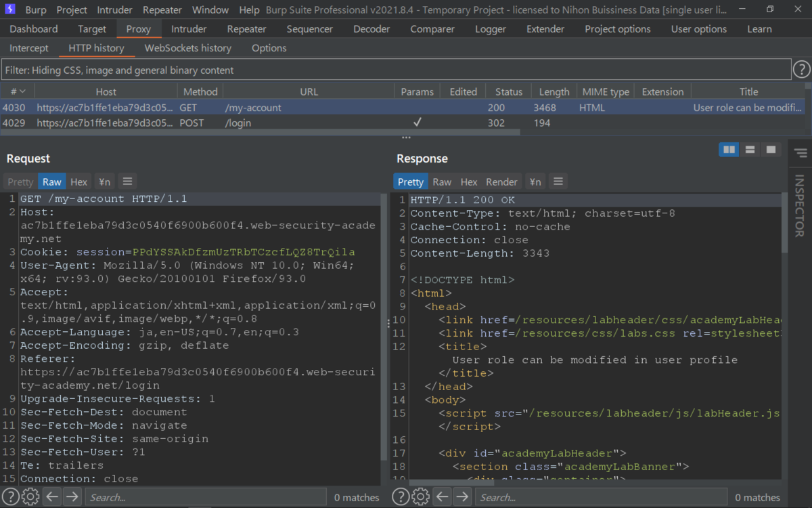Select Raw view in Response panel
This screenshot has width=812, height=508.
click(442, 182)
